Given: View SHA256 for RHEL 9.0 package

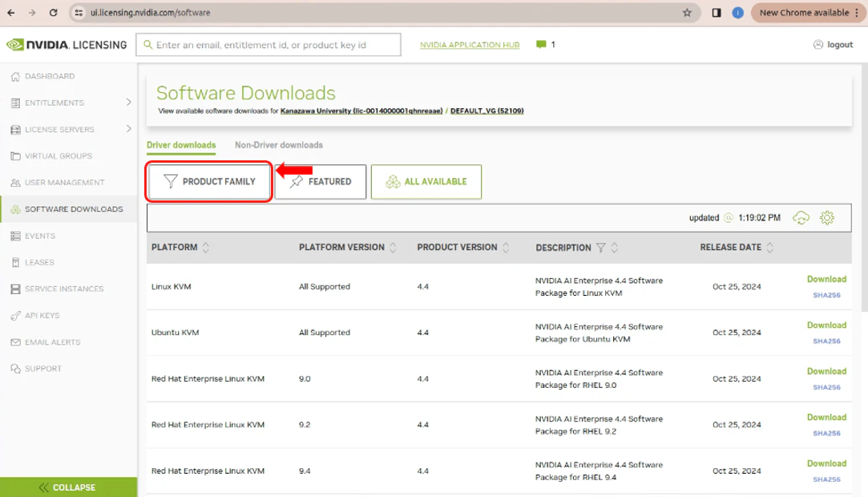Looking at the screenshot, I should [826, 387].
